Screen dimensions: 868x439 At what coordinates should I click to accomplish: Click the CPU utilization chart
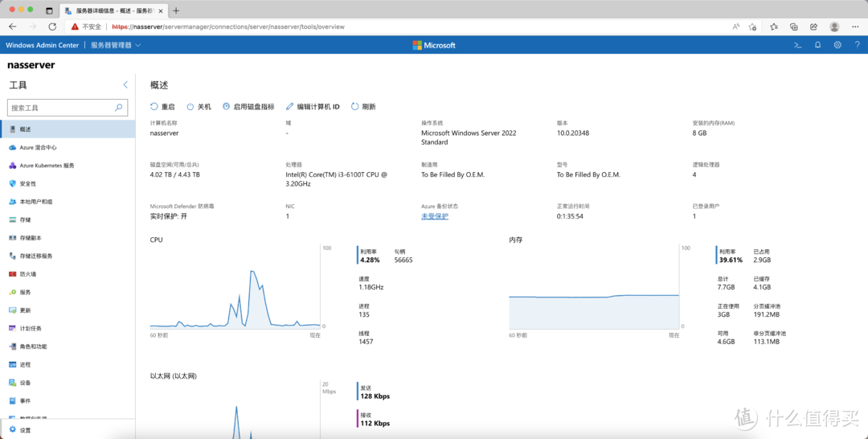coord(235,287)
